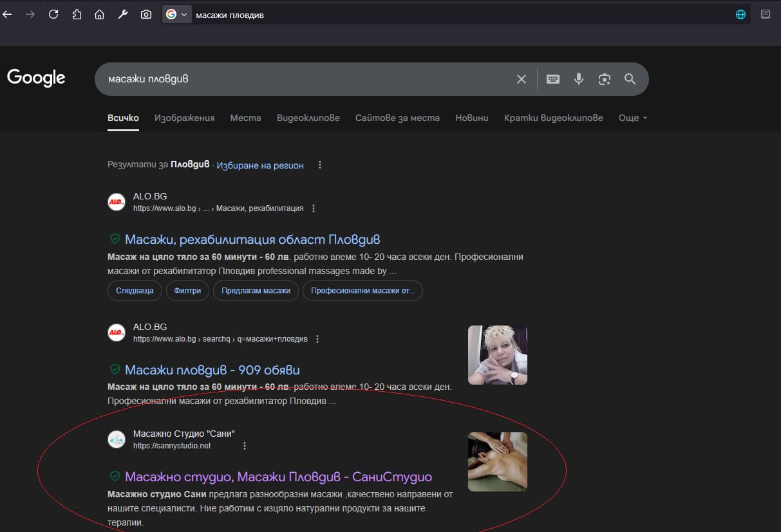The width and height of the screenshot is (781, 532).
Task: Select the Предлагам масажи chip
Action: (256, 291)
